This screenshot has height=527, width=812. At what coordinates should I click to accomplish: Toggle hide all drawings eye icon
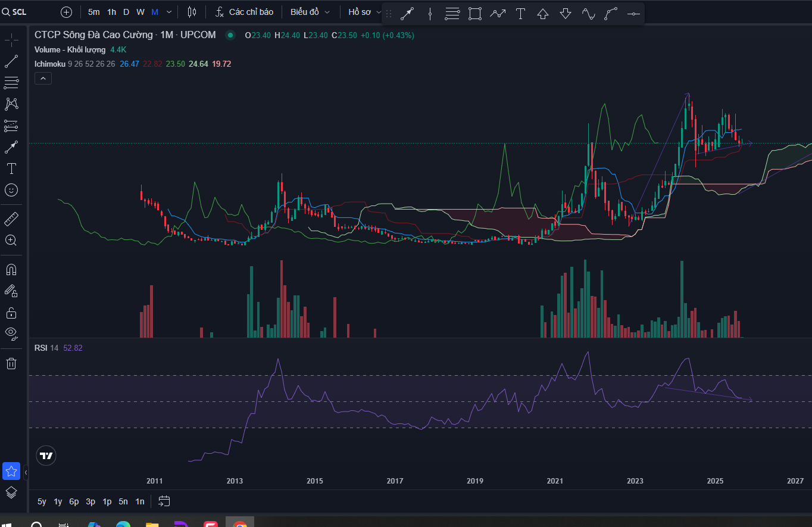pyautogui.click(x=11, y=333)
